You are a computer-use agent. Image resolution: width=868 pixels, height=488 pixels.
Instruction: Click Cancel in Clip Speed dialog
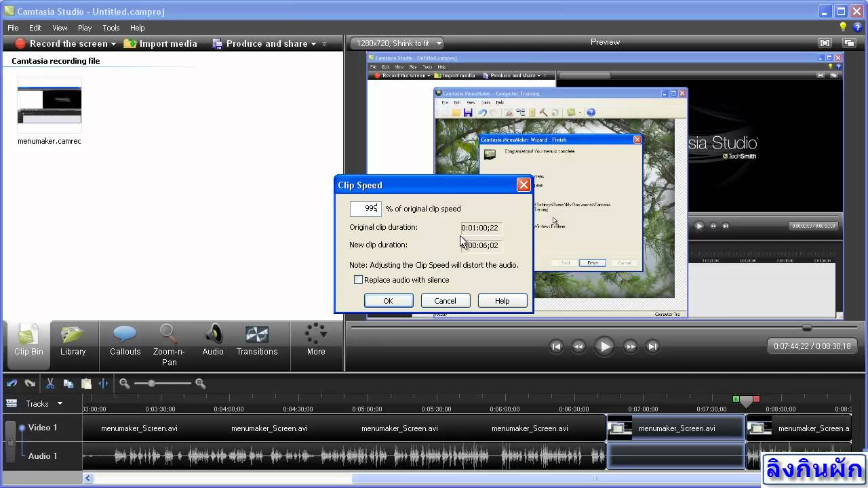(446, 301)
